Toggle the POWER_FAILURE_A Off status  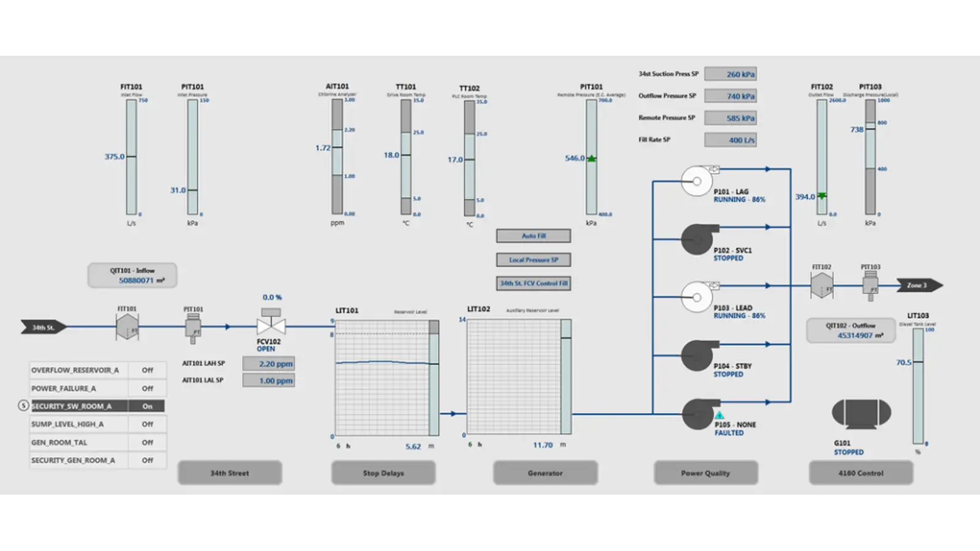147,388
